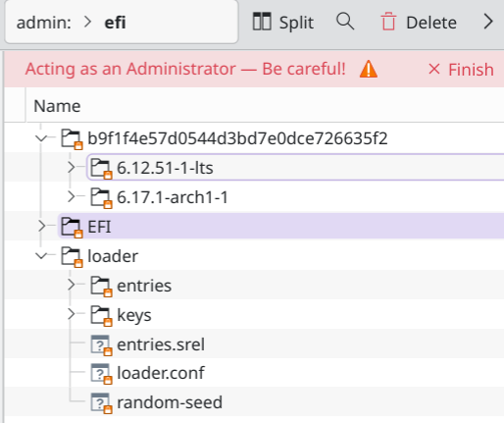This screenshot has height=423, width=504.
Task: Click the 'admin:' breadcrumb segment
Action: [x=44, y=23]
